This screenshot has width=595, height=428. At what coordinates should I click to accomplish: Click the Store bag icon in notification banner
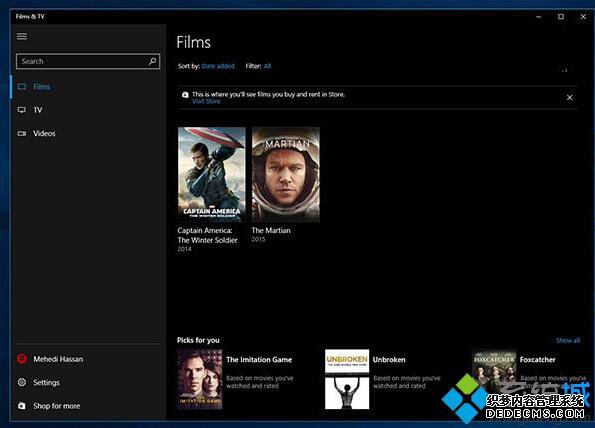click(x=185, y=94)
